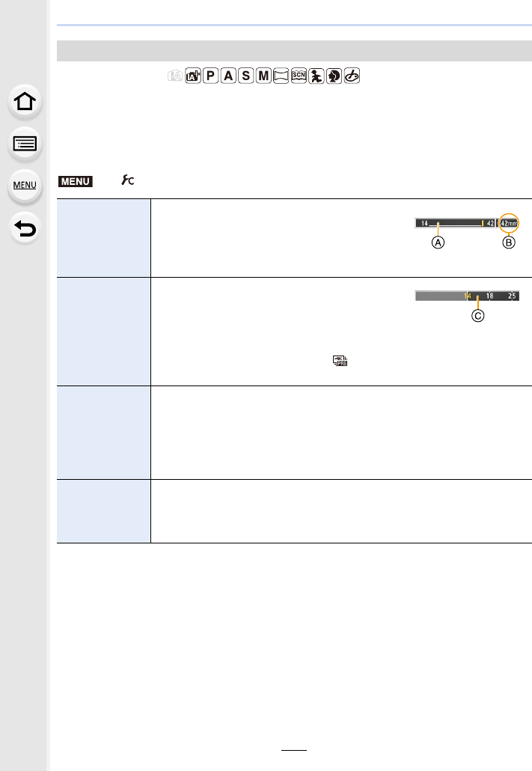Viewport: 532px width, 771px height.
Task: Select the creative control palette mode icon
Action: [x=352, y=78]
